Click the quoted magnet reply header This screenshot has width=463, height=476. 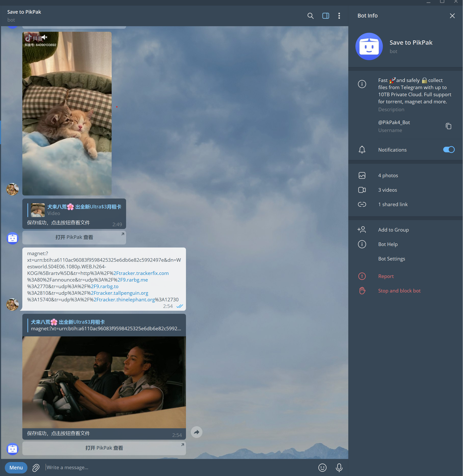(104, 325)
